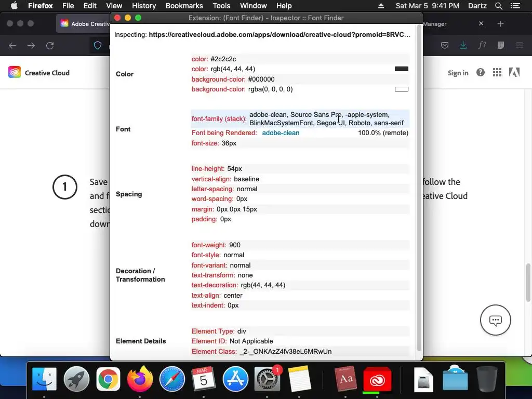Open Trash in the Dock

[486, 379]
